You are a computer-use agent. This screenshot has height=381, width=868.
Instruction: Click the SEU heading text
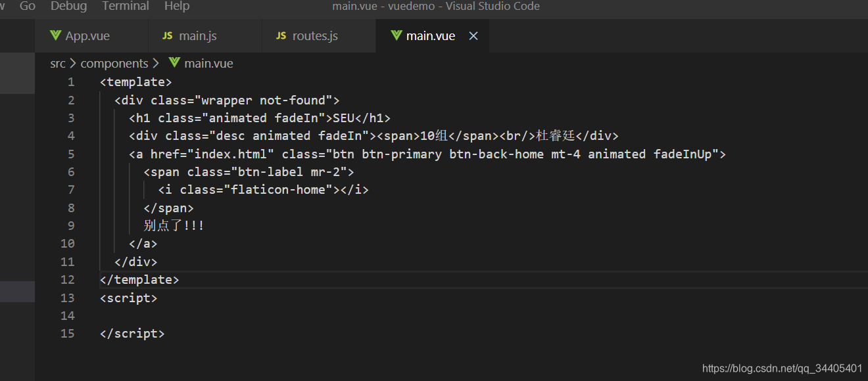coord(343,118)
